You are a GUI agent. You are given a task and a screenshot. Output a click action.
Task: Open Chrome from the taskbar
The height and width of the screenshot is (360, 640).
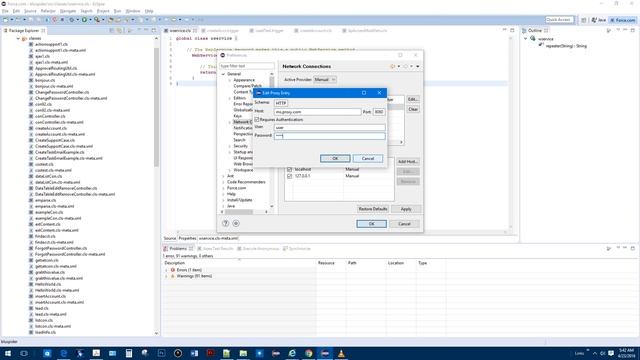click(x=309, y=353)
